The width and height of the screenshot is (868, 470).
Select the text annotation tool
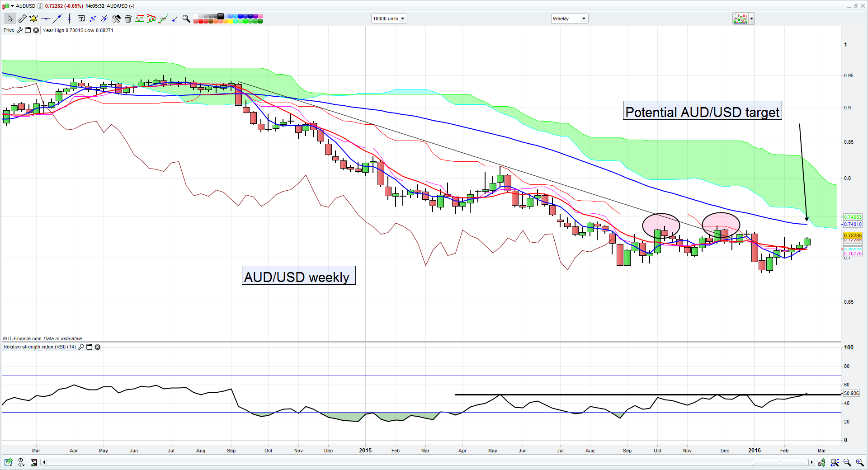point(81,19)
